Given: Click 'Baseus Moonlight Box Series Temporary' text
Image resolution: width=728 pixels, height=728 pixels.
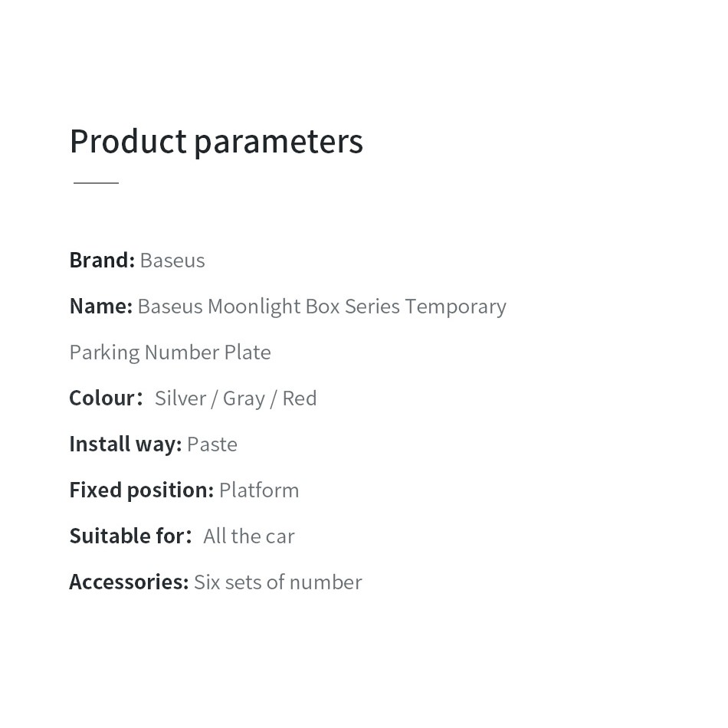Looking at the screenshot, I should [x=322, y=306].
